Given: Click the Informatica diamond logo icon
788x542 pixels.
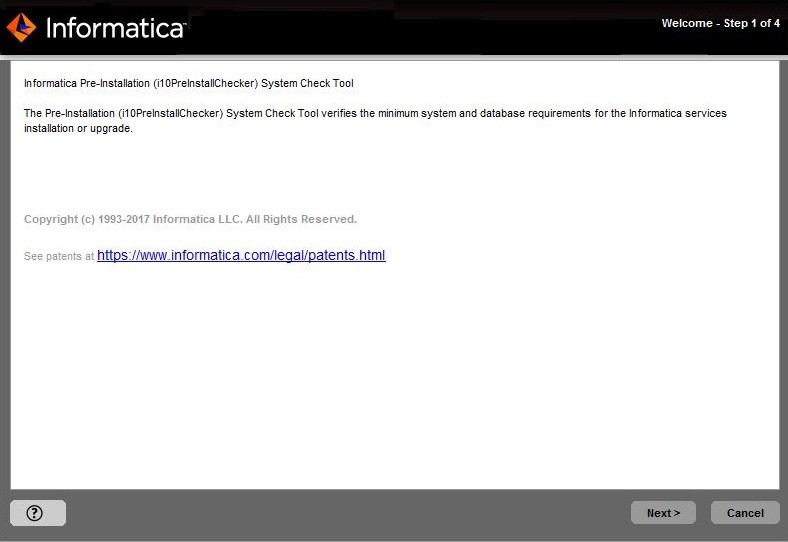Looking at the screenshot, I should [21, 27].
